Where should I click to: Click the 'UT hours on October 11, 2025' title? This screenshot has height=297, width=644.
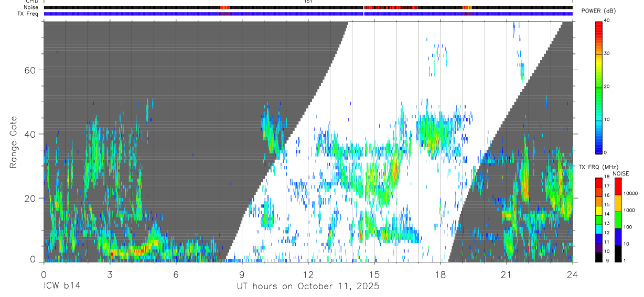pos(308,287)
